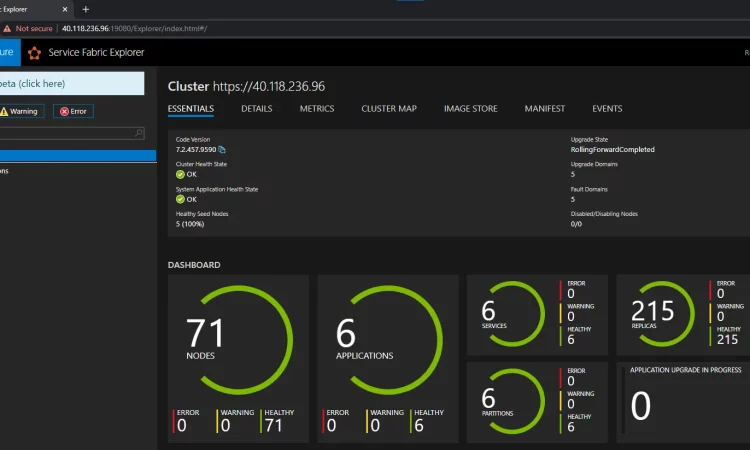Click the DASHBOARD section heading
The width and height of the screenshot is (750, 450).
point(194,265)
